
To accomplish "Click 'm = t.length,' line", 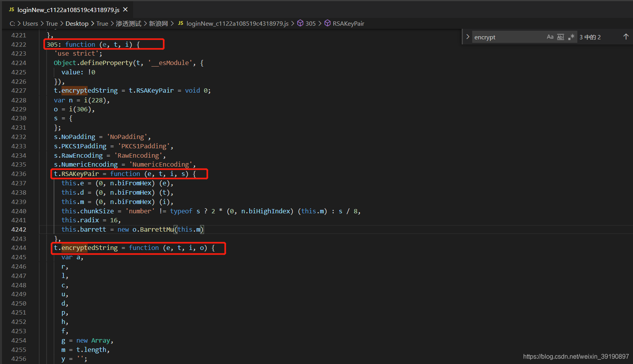I will (85, 350).
